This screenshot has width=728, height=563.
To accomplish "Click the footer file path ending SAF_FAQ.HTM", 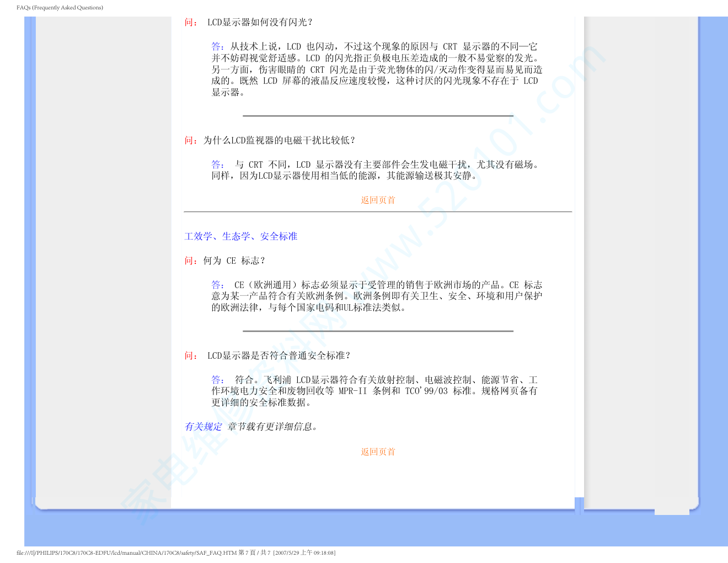I will (126, 553).
